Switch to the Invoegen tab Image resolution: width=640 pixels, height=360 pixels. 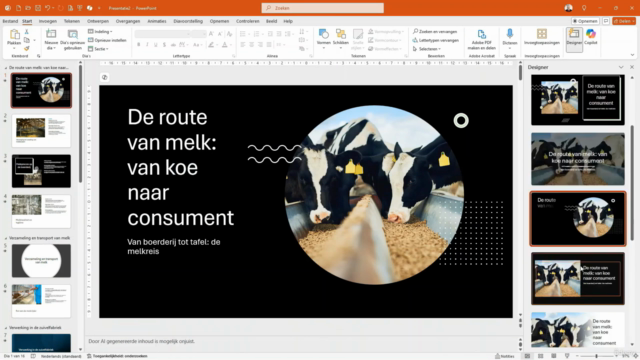(48, 21)
